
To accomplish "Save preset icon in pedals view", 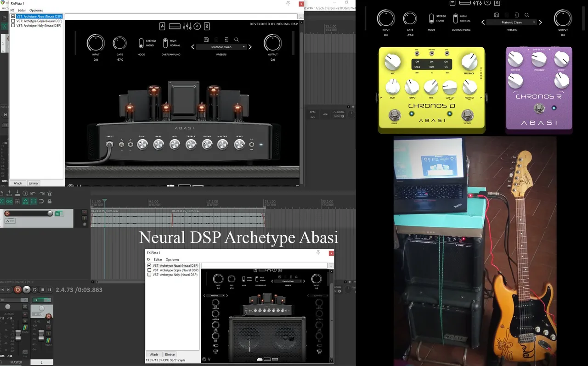I will (x=496, y=15).
